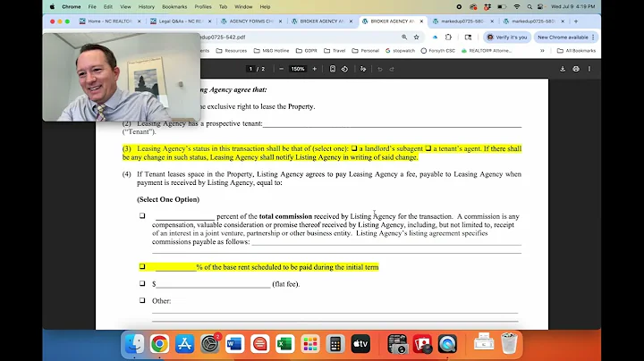Viewport: 644px width, 361px height.
Task: Check the landlord's subagent box
Action: [354, 148]
